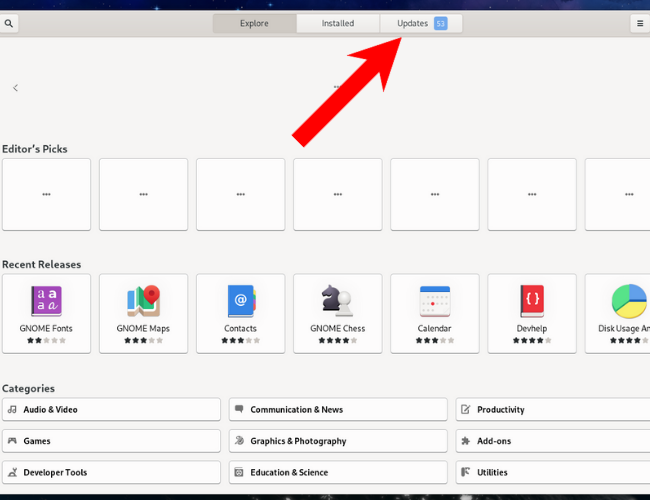Browse the Games category
650x500 pixels.
(111, 441)
